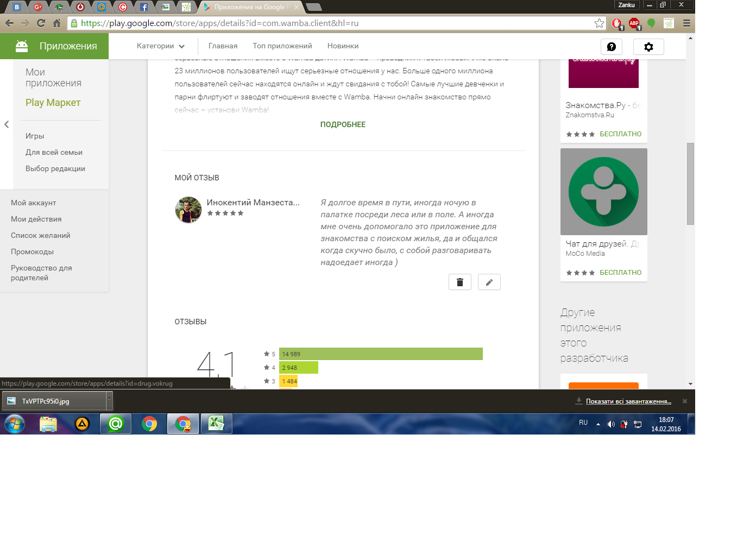Open Руководство для родителей

click(41, 273)
